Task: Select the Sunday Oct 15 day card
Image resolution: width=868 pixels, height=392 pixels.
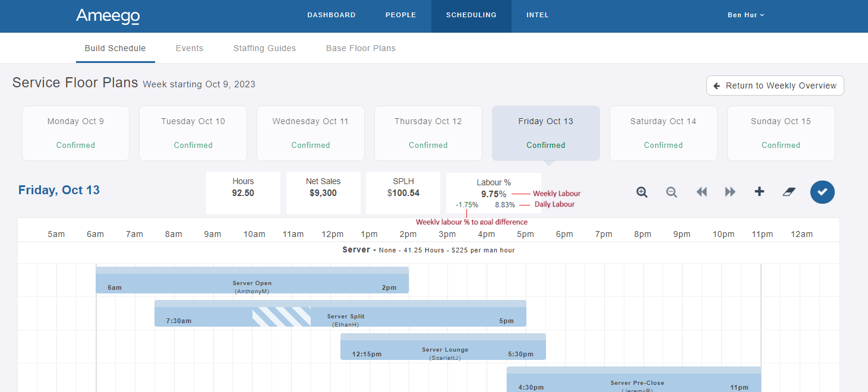Action: click(x=781, y=133)
